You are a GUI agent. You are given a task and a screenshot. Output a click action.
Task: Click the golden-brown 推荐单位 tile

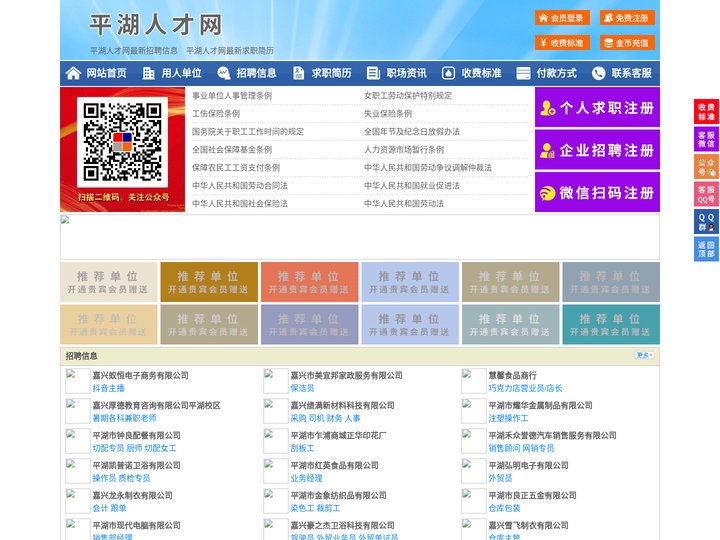pyautogui.click(x=209, y=282)
